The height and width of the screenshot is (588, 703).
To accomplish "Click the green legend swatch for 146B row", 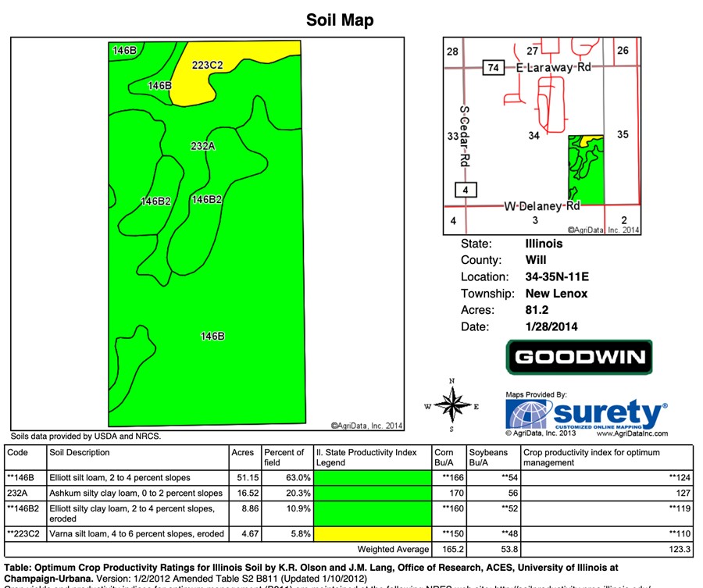I will coord(373,478).
